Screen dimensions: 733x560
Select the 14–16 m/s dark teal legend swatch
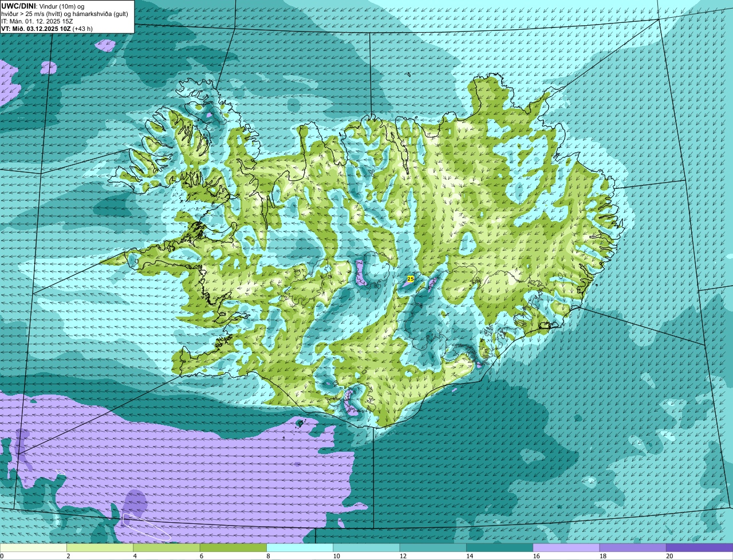pyautogui.click(x=499, y=548)
